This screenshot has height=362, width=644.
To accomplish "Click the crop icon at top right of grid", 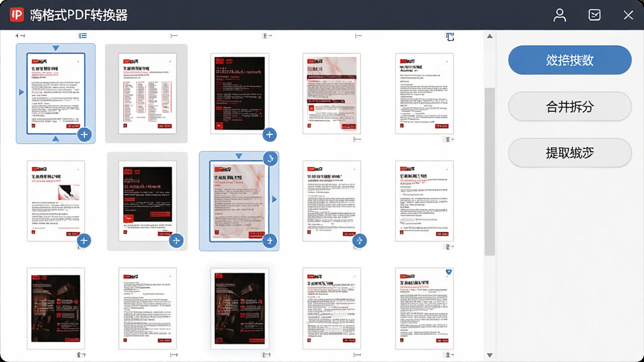I will (x=450, y=36).
